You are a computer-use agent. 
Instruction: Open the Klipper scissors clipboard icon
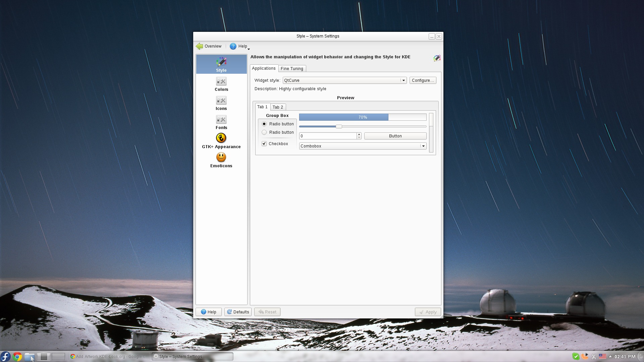coord(594,357)
